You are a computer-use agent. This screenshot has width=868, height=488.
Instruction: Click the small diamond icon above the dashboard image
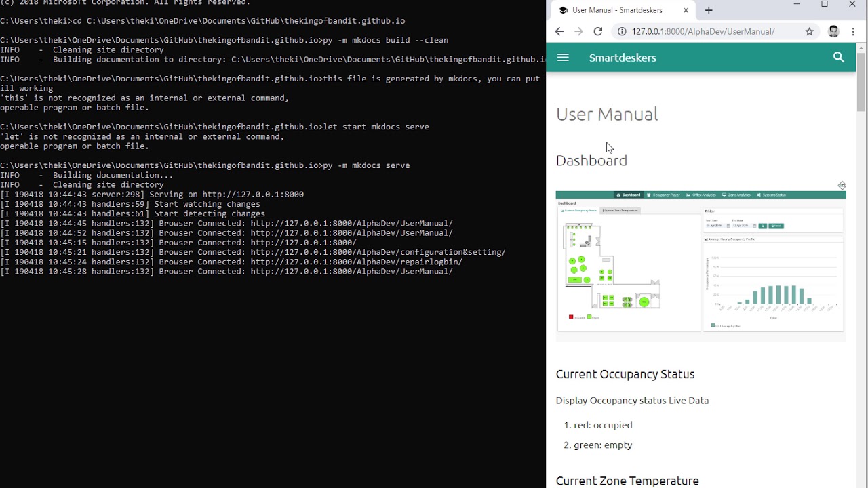click(x=842, y=185)
